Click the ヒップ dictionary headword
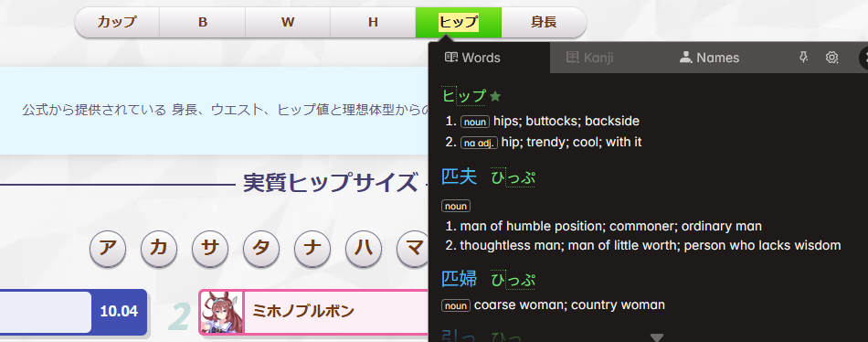868x342 pixels. click(x=464, y=96)
